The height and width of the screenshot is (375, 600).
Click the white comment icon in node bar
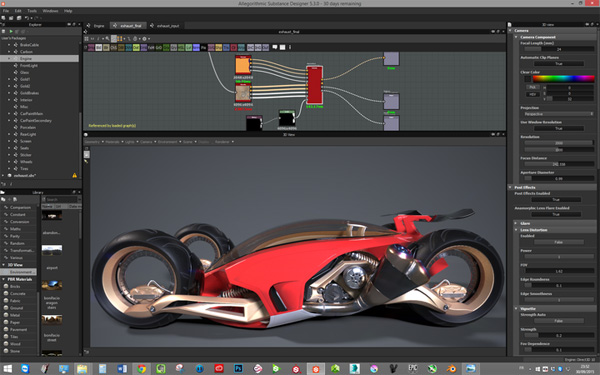[275, 47]
